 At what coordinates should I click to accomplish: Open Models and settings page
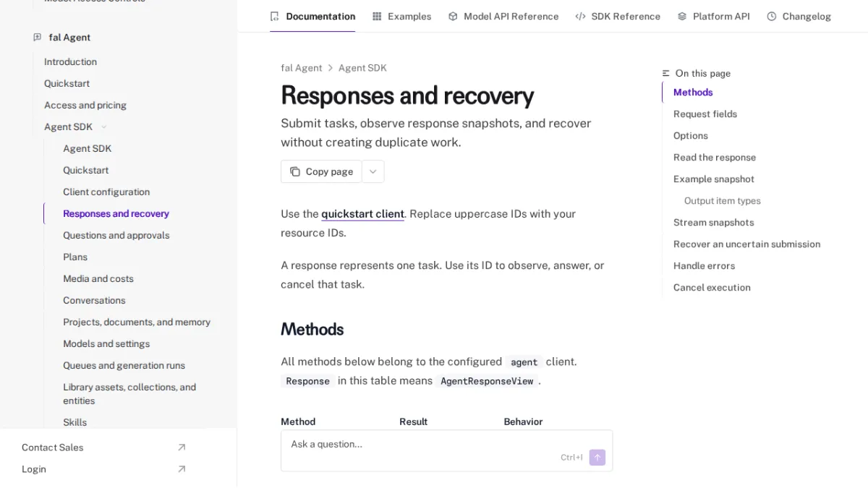[x=106, y=344]
